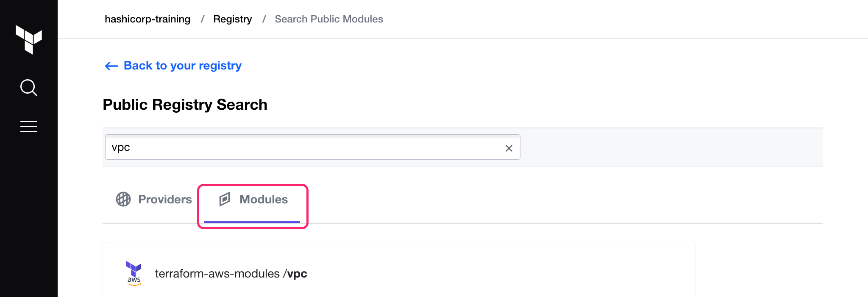The height and width of the screenshot is (297, 868).
Task: Switch to the Providers tab
Action: click(x=164, y=199)
